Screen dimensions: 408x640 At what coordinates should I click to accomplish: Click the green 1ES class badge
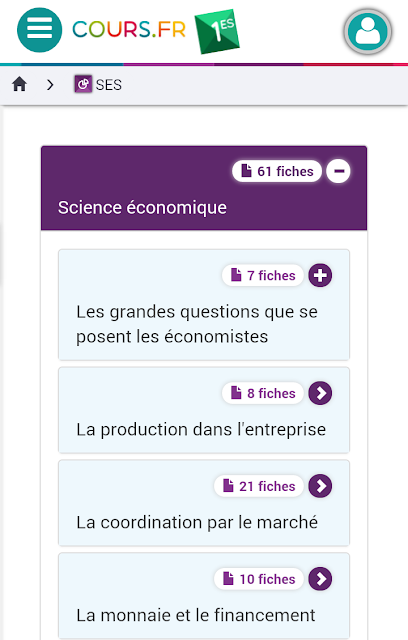(x=217, y=31)
